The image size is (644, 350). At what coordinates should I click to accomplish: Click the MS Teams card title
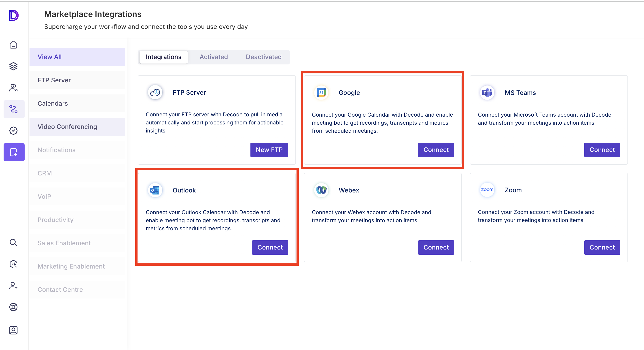tap(520, 93)
